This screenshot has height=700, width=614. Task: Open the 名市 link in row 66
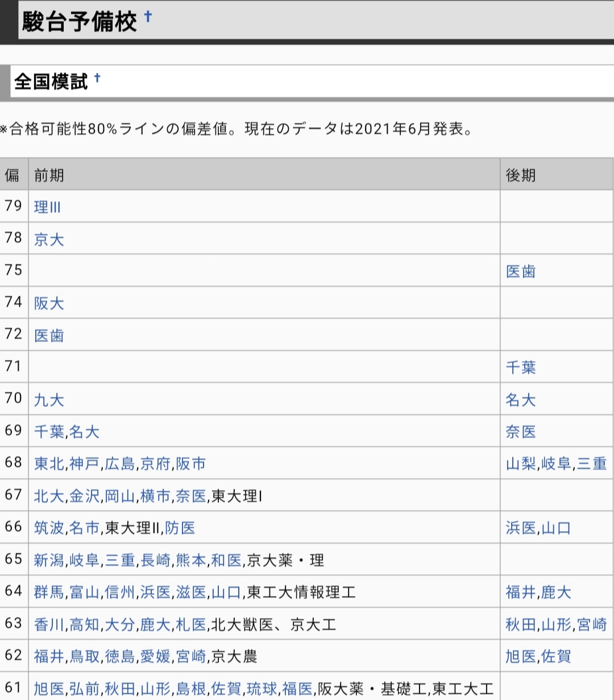[x=84, y=528]
